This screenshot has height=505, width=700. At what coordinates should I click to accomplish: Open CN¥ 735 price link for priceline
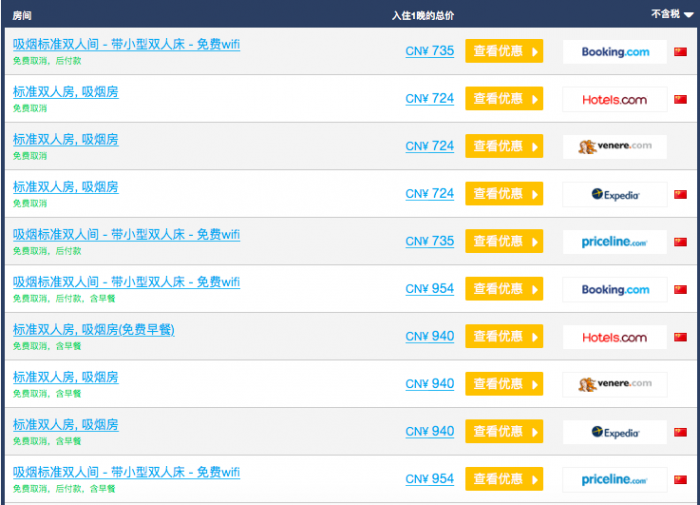pos(429,241)
